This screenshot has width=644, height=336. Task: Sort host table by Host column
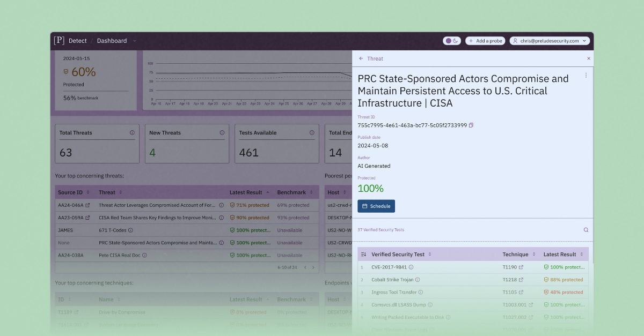pyautogui.click(x=336, y=192)
